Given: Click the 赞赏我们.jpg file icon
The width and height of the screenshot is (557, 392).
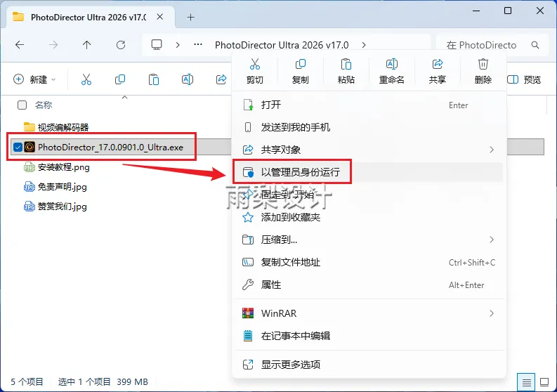Looking at the screenshot, I should (29, 207).
